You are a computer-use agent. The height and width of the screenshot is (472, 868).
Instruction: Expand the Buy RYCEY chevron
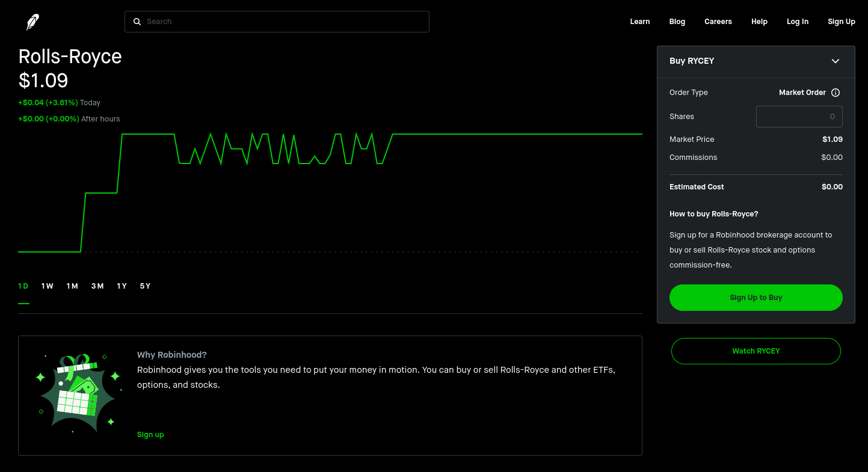tap(836, 61)
